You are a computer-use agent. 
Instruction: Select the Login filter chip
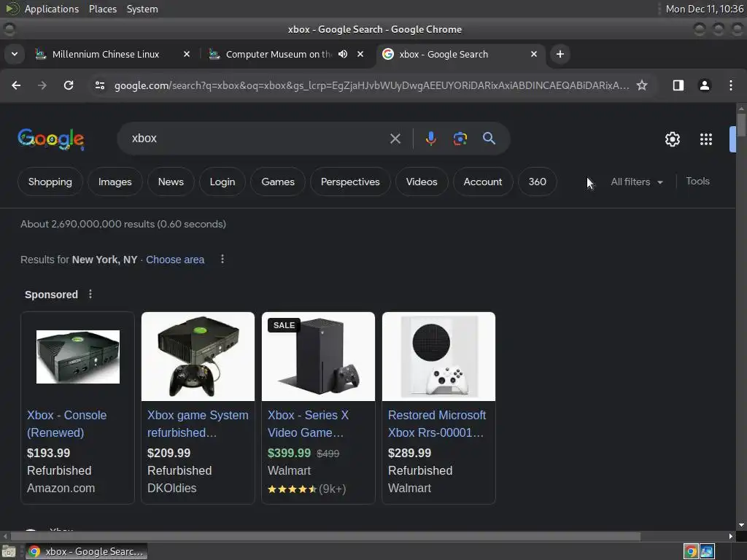pyautogui.click(x=222, y=182)
